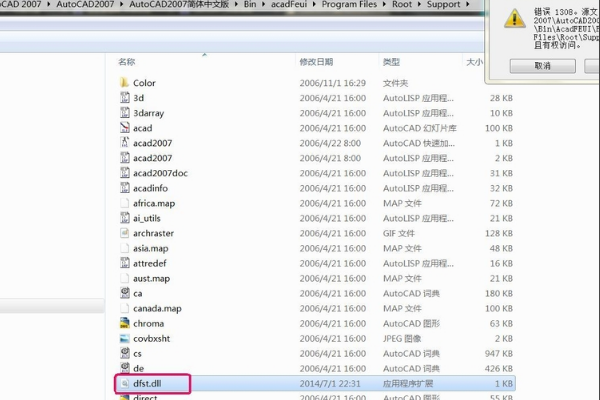
Task: Select the file name covbxsht
Action: [152, 338]
